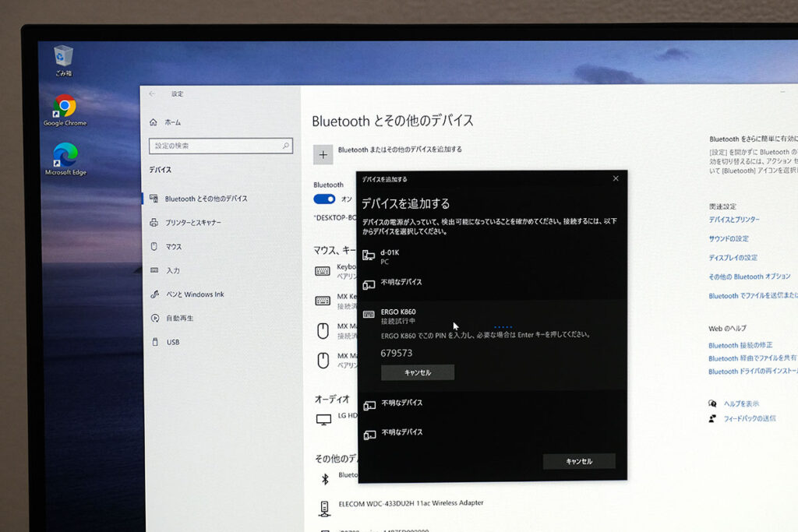Click ヘルプを表示 link

click(x=742, y=403)
